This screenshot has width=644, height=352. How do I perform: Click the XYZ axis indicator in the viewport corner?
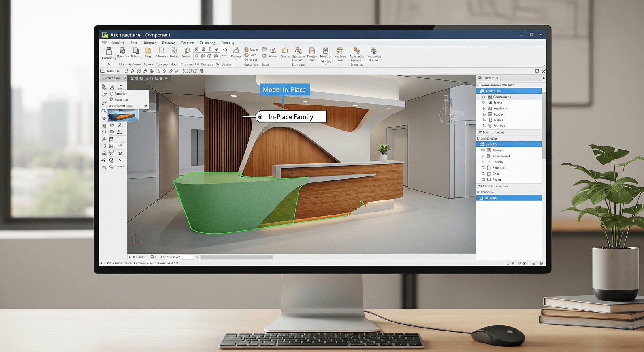coord(137,239)
